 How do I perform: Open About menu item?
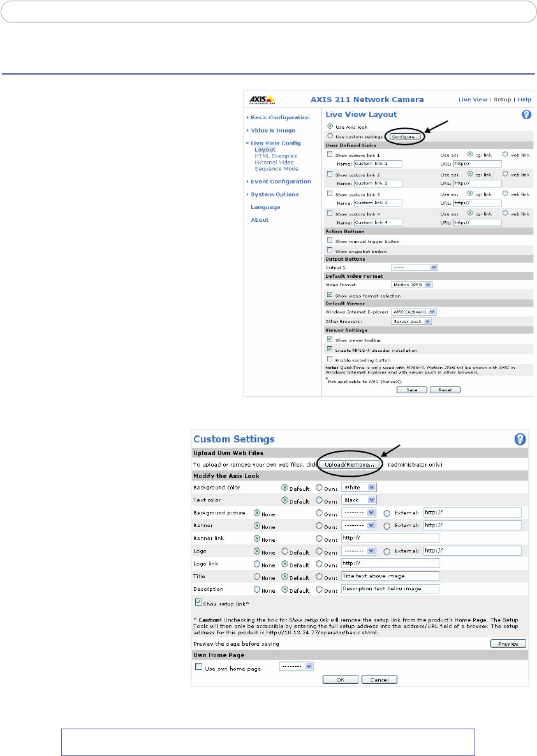tap(260, 220)
